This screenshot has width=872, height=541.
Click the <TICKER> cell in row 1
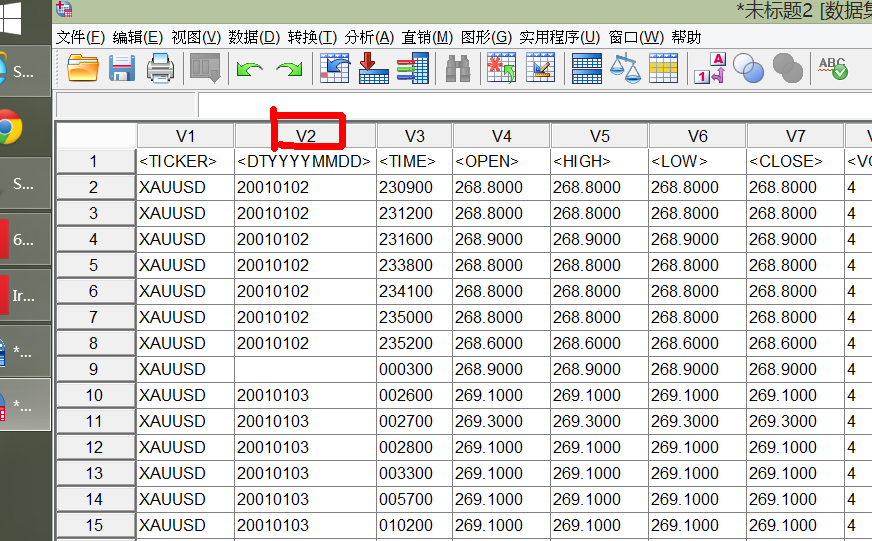click(185, 161)
